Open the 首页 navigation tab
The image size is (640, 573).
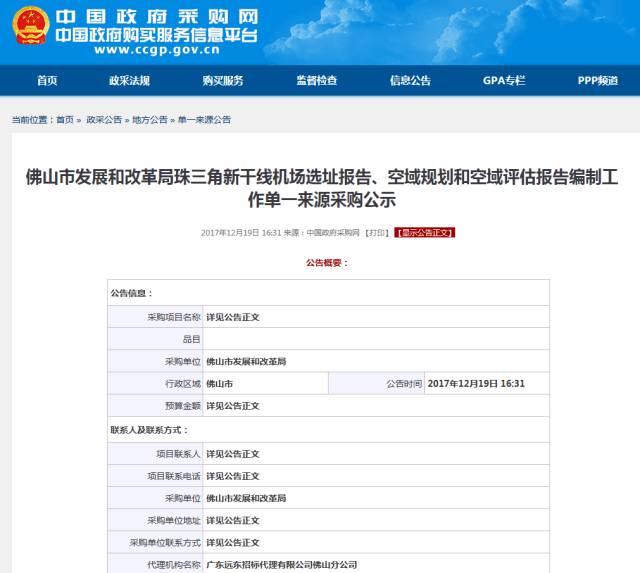tap(47, 81)
